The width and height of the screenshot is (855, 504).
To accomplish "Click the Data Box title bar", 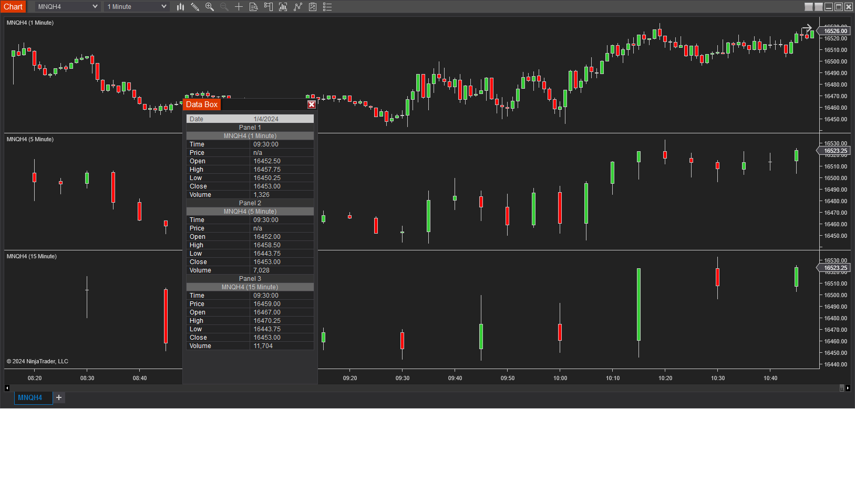I will [250, 104].
